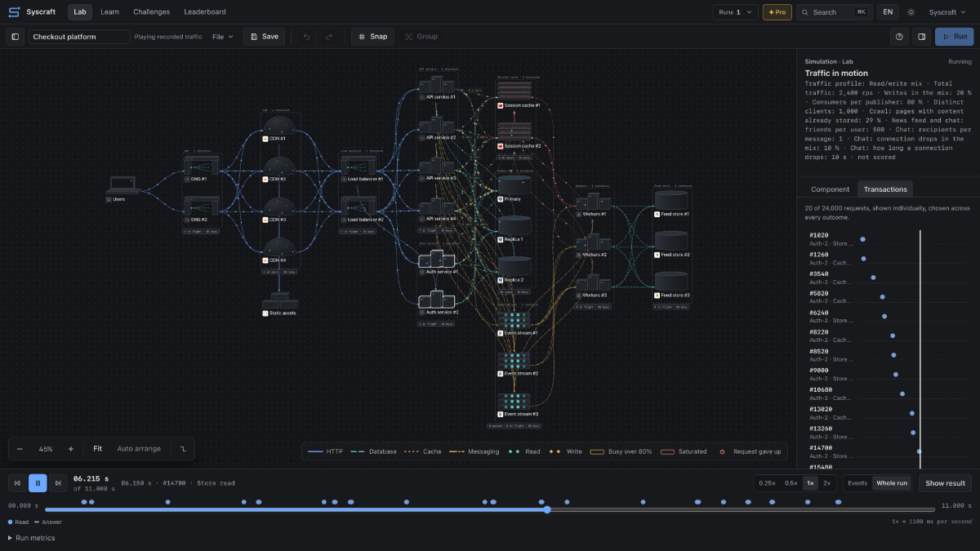Pause the simulation playback
Image resolution: width=980 pixels, height=551 pixels.
click(38, 483)
